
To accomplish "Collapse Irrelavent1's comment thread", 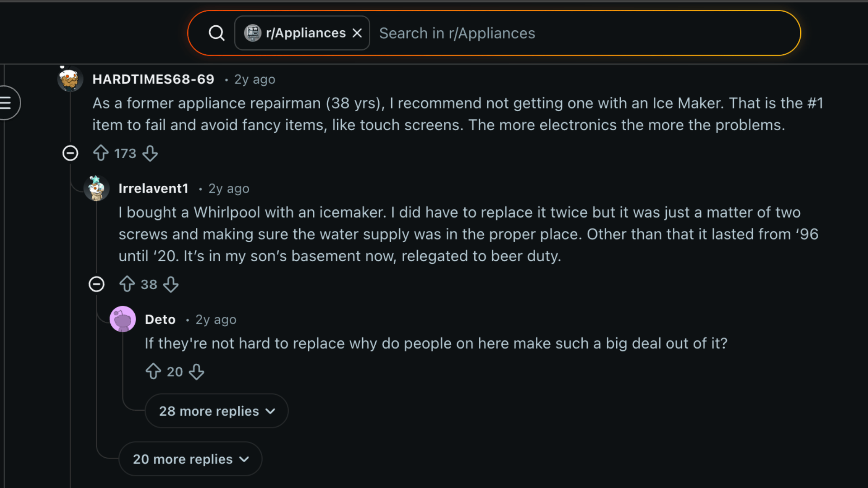I will (x=96, y=284).
